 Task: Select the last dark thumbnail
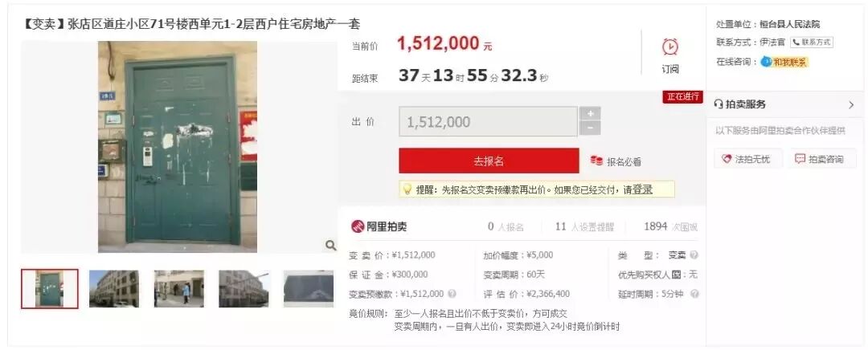pyautogui.click(x=309, y=289)
